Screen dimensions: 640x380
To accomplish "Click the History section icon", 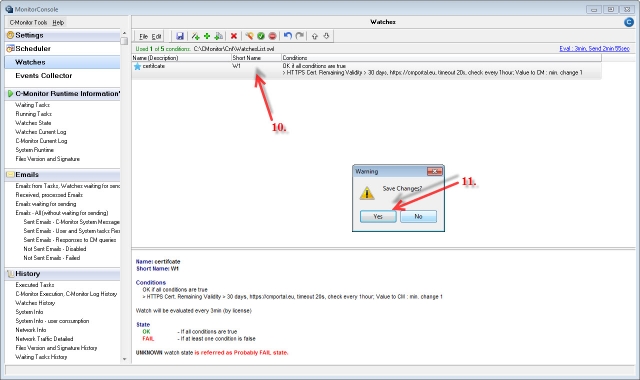I will [11, 274].
